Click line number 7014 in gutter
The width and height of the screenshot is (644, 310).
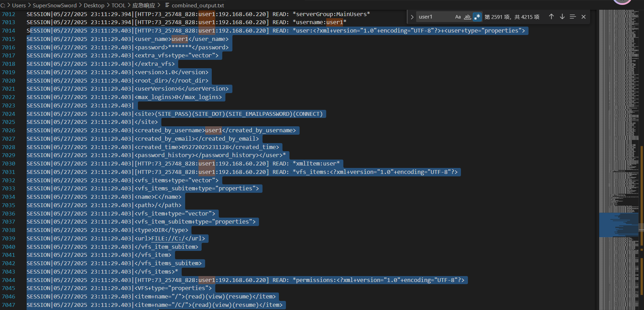pyautogui.click(x=8, y=31)
